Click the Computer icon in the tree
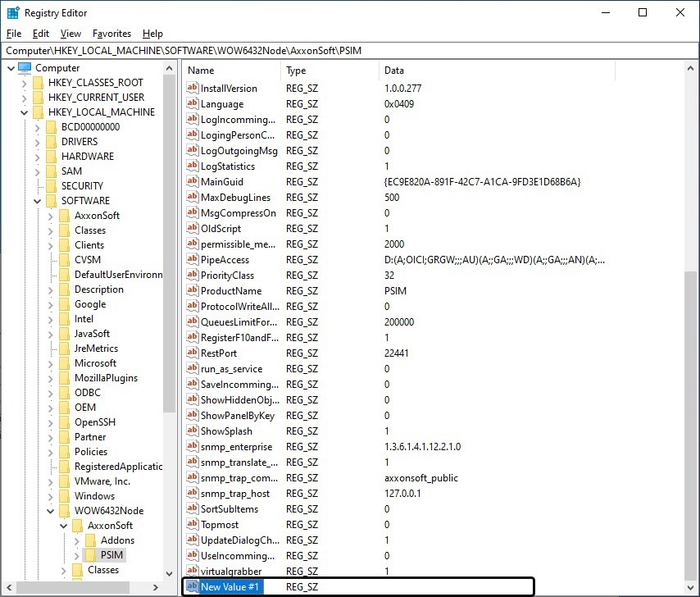Viewport: 700px width, 597px height. (25, 68)
